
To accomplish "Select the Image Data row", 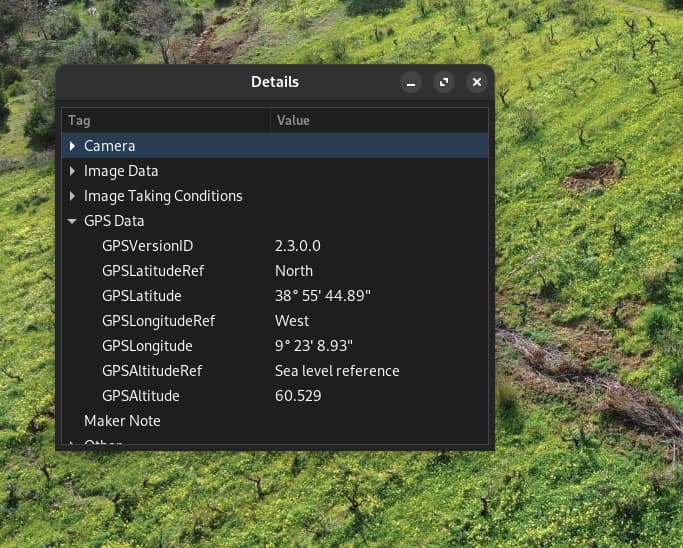I will [x=275, y=171].
